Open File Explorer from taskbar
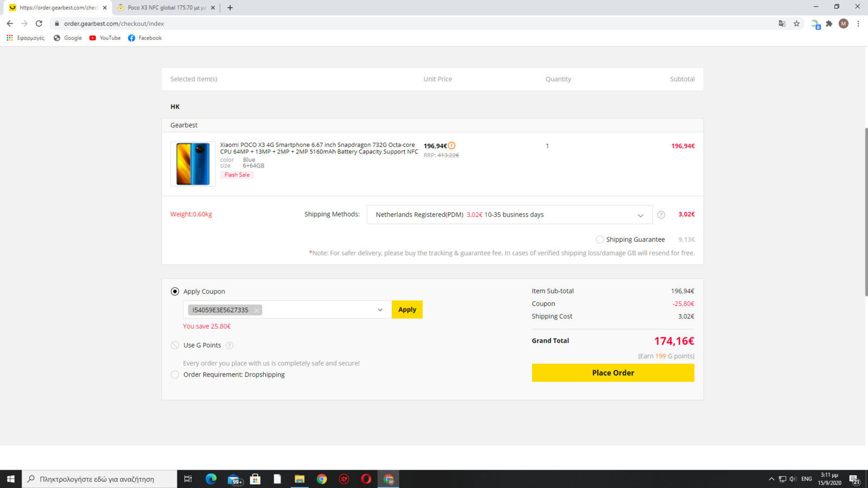 [299, 479]
